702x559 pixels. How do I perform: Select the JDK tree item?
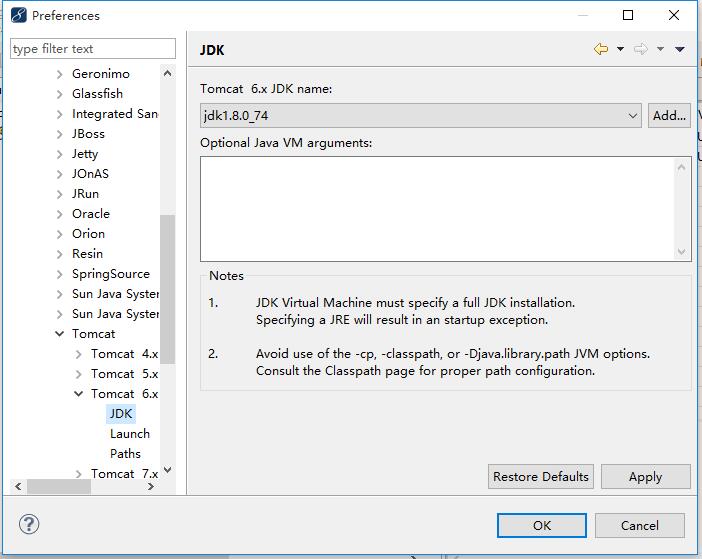point(121,414)
